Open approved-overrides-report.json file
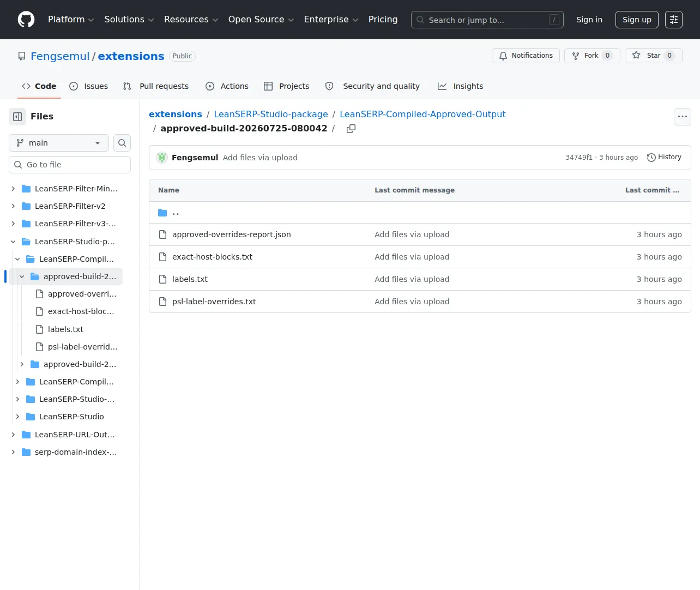 232,234
